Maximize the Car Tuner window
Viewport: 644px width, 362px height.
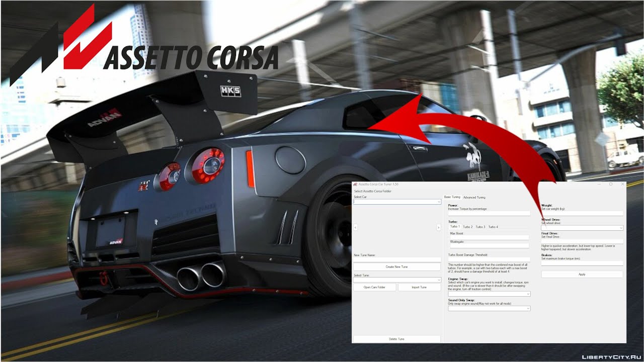click(611, 184)
